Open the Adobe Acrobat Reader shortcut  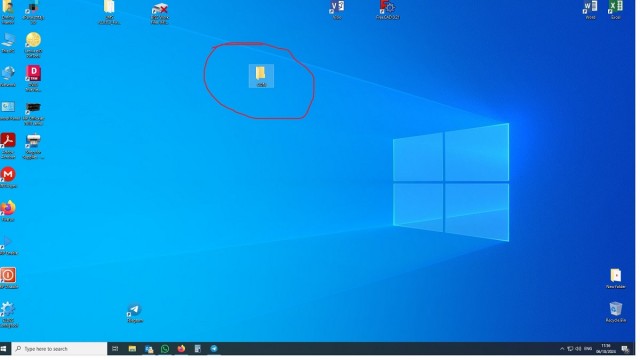tap(8, 146)
